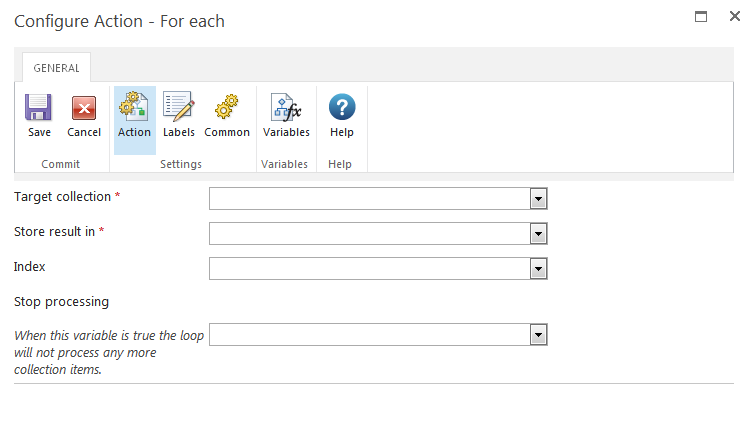Open the Common settings gear icon

point(227,108)
